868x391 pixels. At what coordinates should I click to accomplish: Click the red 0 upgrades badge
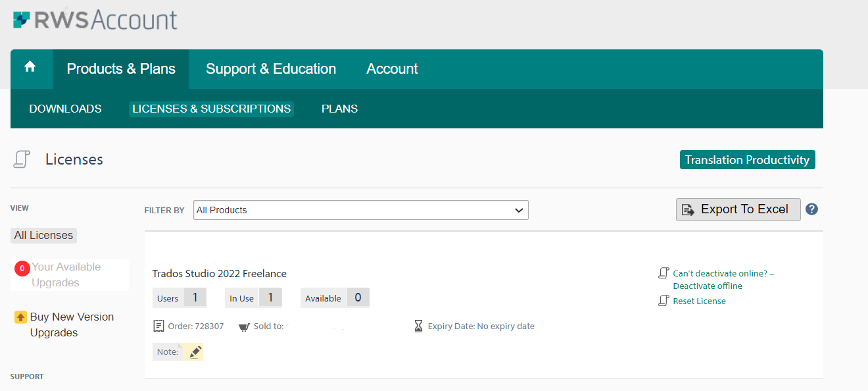tap(22, 268)
